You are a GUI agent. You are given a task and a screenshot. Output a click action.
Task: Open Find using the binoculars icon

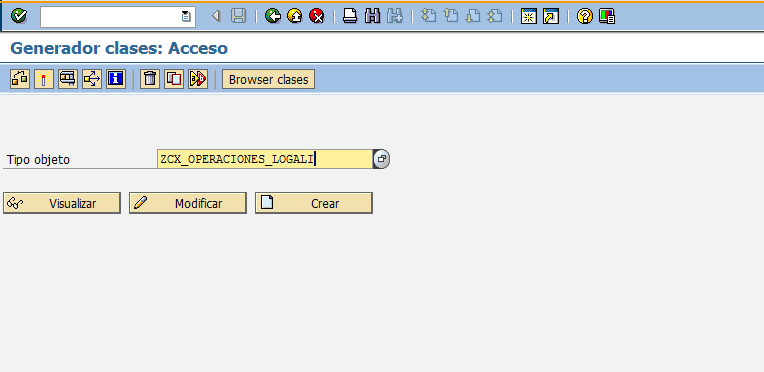(372, 17)
